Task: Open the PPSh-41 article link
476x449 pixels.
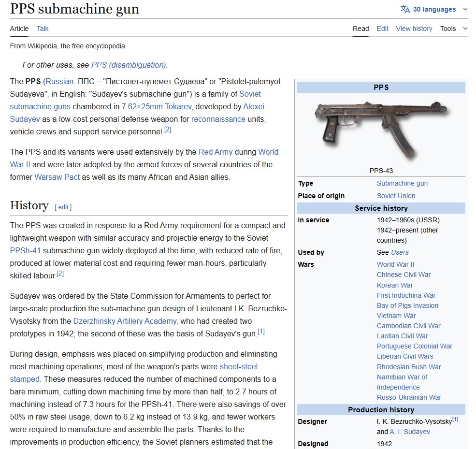Action: point(25,250)
